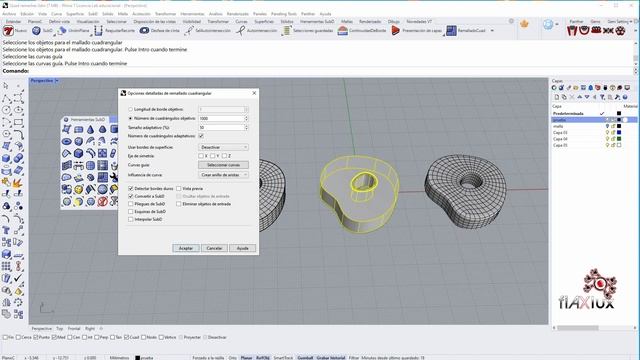Expand toolbar overflow arrow after RemalladoCuad

[x=492, y=31]
